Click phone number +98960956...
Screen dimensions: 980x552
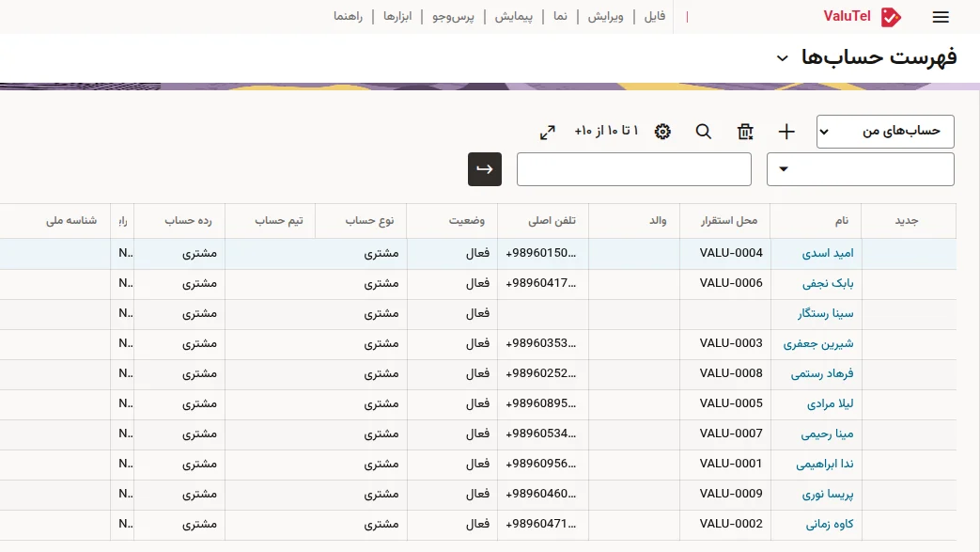[541, 463]
